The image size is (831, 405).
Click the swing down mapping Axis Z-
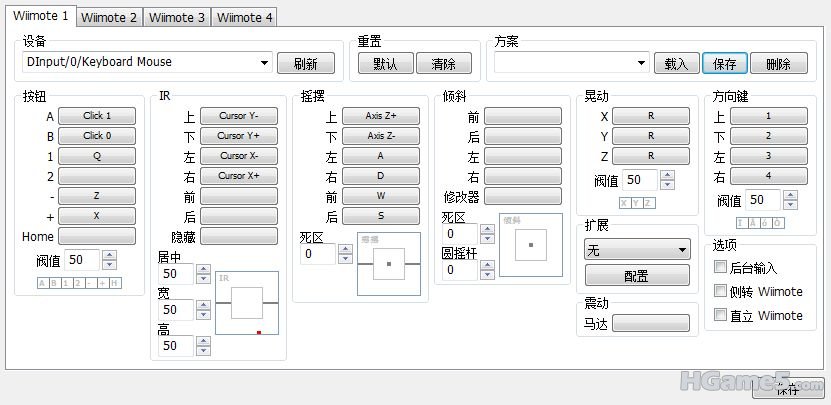(x=381, y=136)
